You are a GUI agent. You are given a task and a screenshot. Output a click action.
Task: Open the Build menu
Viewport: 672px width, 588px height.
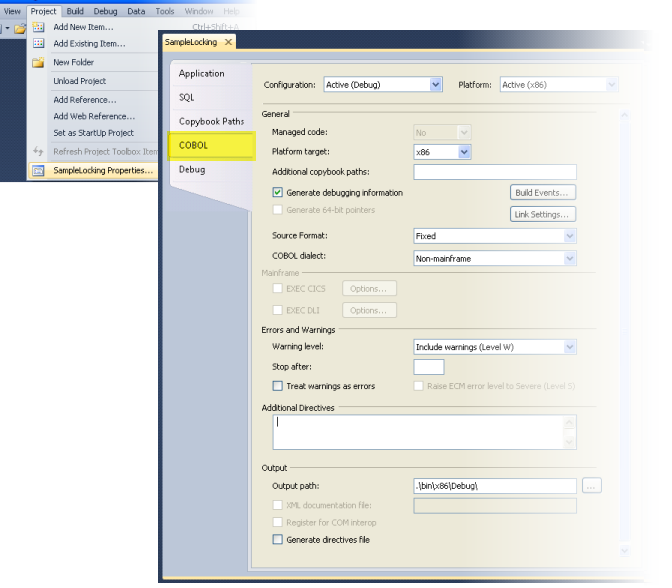(75, 11)
